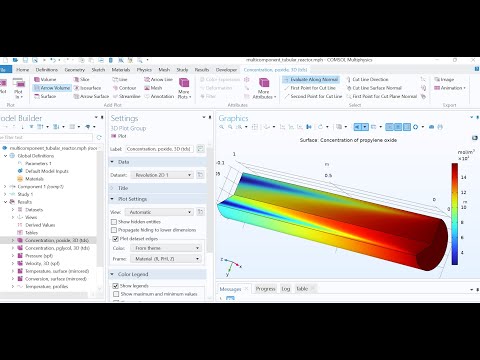Open the Developer ribbon tab
The image size is (480, 360).
coord(226,70)
